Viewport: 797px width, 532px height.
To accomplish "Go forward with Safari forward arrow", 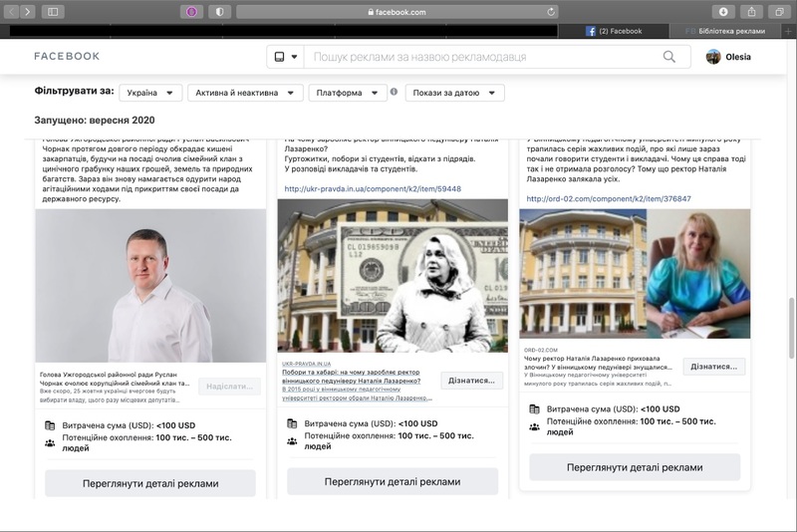I will click(28, 11).
